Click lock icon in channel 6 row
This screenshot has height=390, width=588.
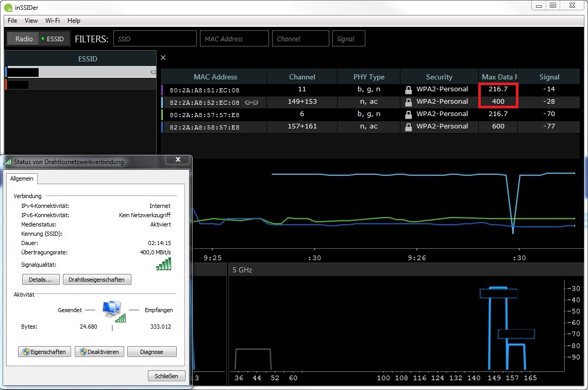[x=408, y=115]
